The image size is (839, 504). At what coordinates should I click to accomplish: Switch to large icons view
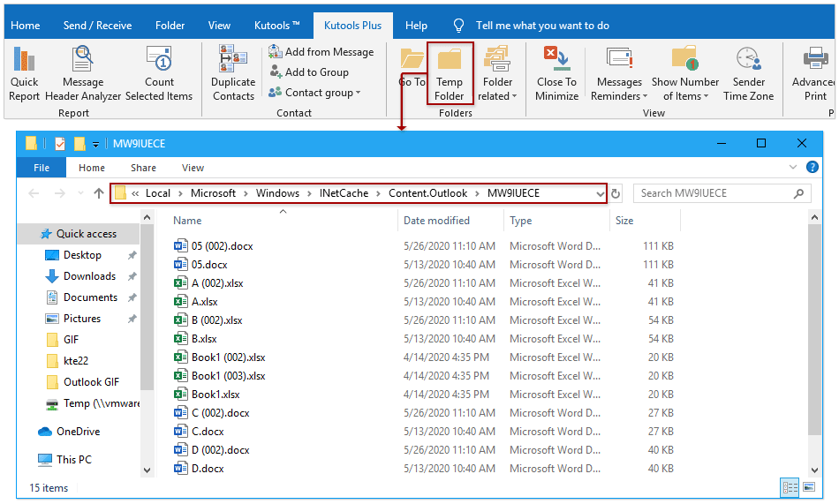(809, 487)
